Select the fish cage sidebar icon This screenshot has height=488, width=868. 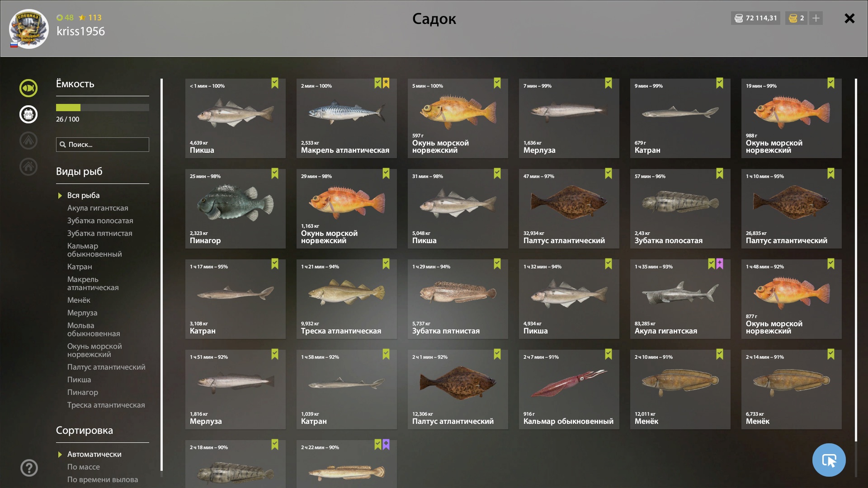[28, 114]
